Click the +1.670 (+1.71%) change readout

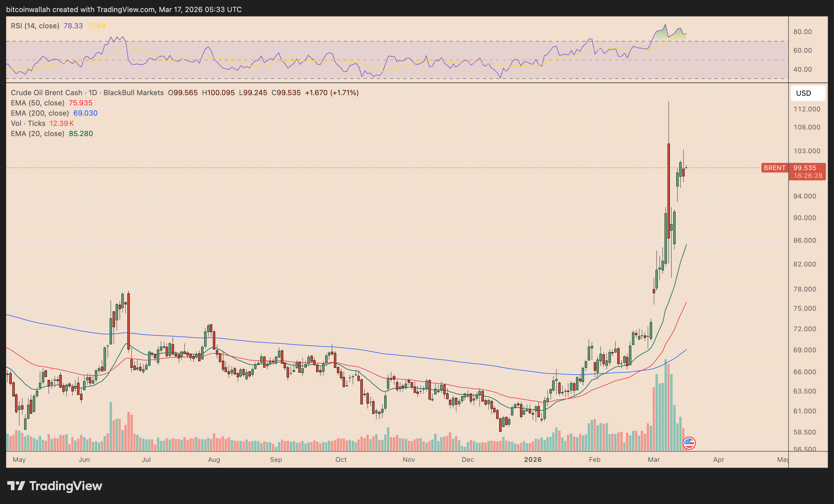click(332, 93)
